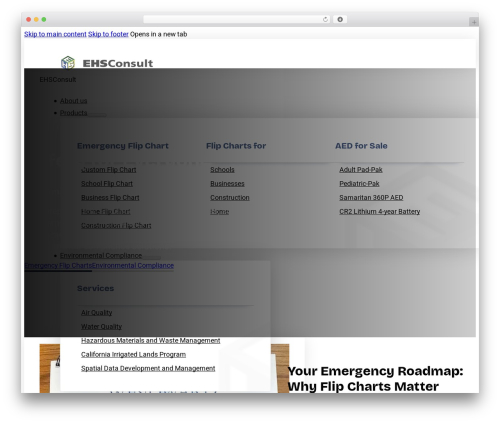Switch to the Environmental Compliance tab link
This screenshot has height=423, width=500.
pos(133,266)
